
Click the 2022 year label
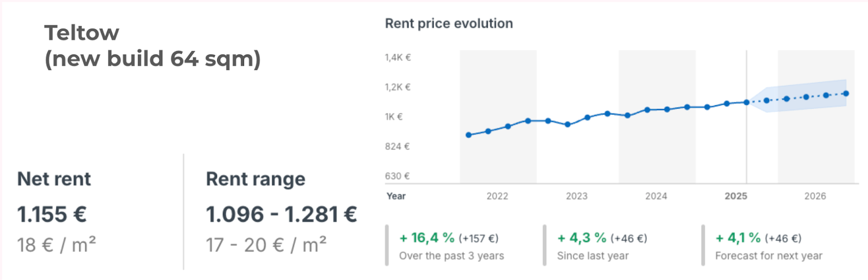497,196
